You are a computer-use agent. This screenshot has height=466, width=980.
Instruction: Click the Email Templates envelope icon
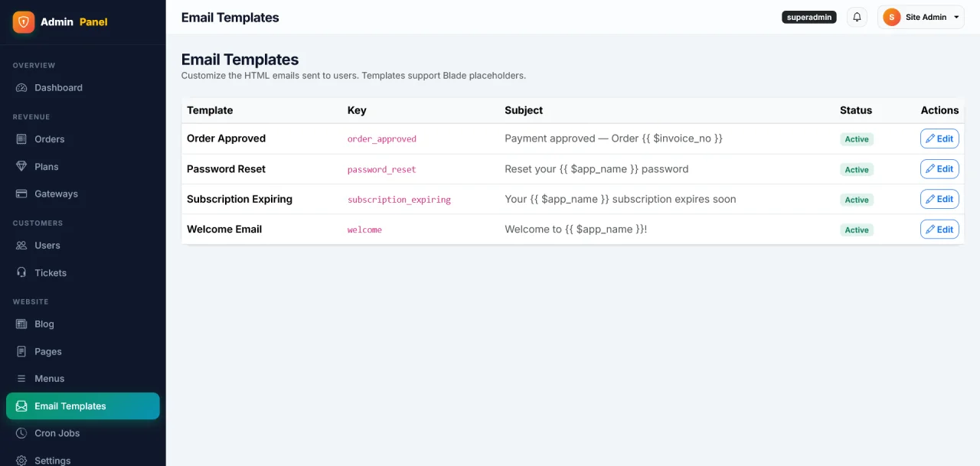coord(21,406)
